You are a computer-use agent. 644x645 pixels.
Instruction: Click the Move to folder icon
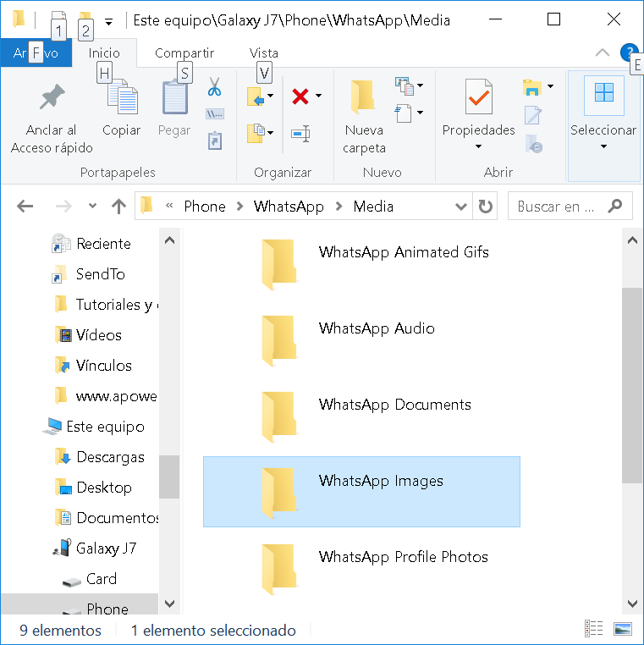tap(256, 96)
